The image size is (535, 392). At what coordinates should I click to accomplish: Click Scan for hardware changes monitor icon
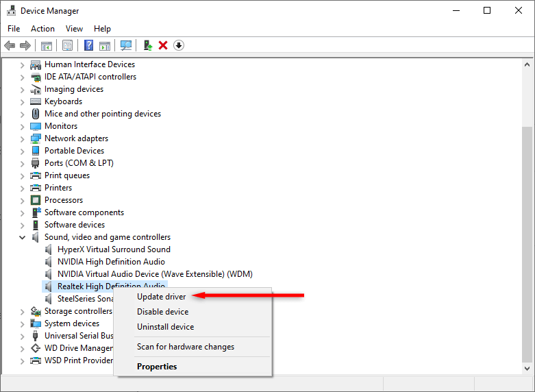point(126,45)
